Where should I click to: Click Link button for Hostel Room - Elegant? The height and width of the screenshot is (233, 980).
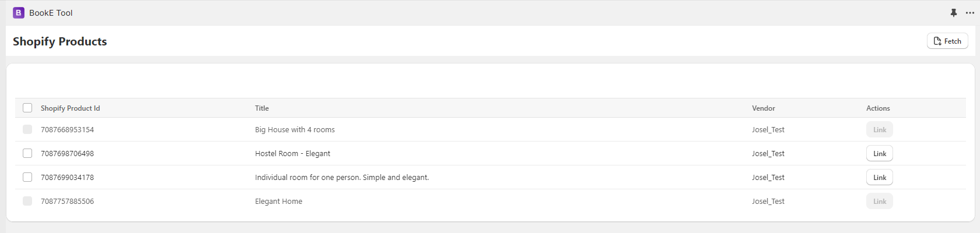click(x=880, y=153)
